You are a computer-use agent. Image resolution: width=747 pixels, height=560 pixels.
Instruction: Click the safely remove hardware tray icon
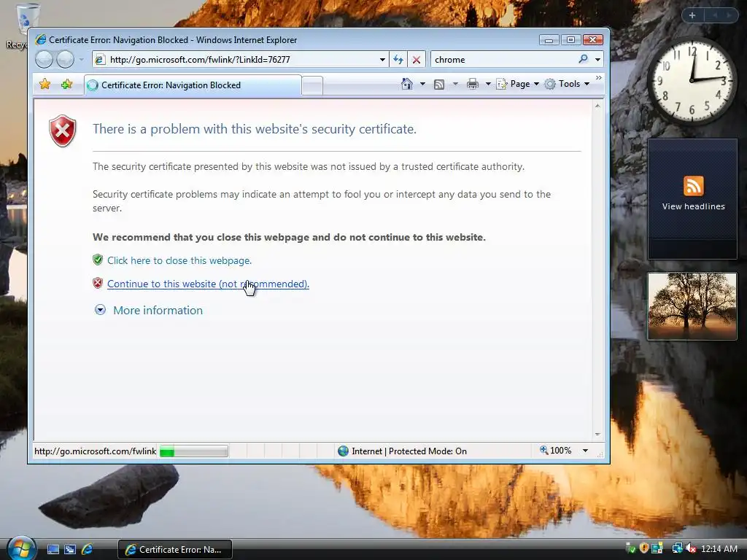(x=630, y=548)
